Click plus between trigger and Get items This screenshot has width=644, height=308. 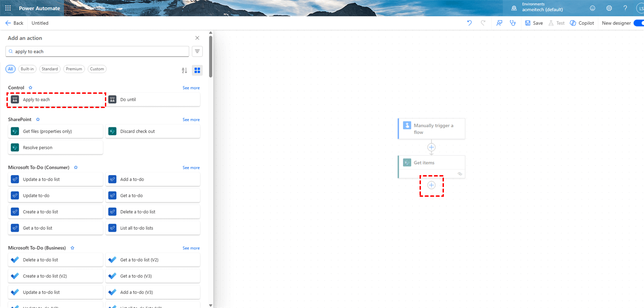[431, 148]
